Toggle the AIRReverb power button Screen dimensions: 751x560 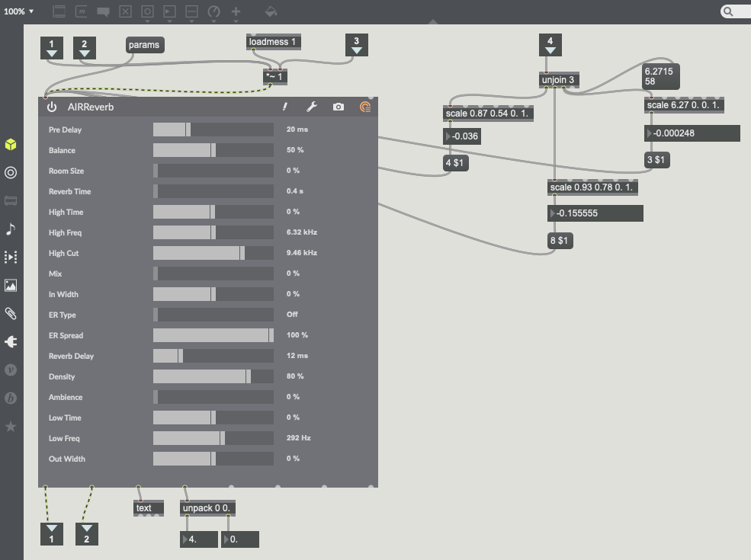[x=52, y=107]
